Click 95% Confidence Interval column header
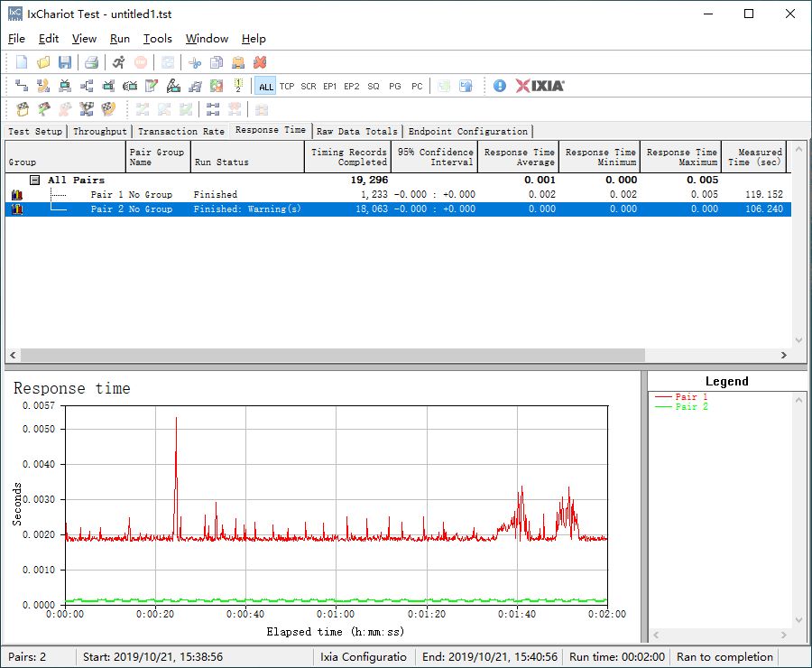Screen dimensions: 812x668 (435, 157)
